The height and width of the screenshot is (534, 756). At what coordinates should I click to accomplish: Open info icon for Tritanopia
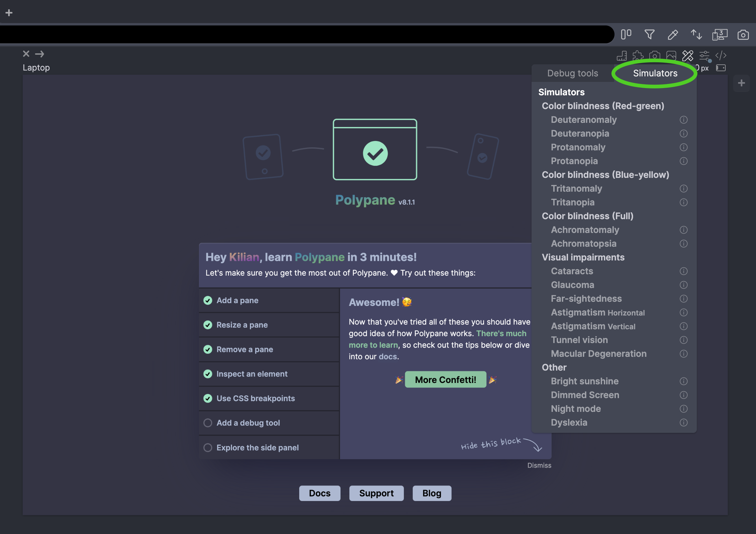point(684,202)
